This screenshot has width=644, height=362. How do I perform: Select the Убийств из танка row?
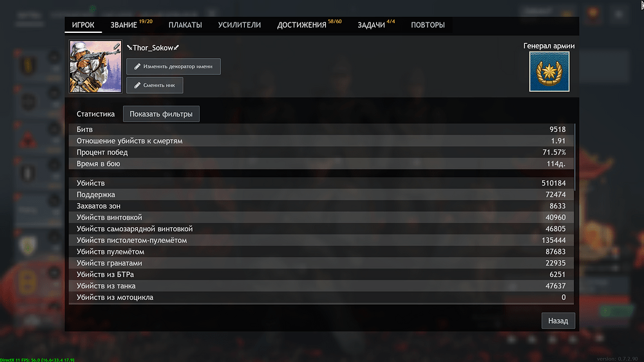(x=321, y=286)
